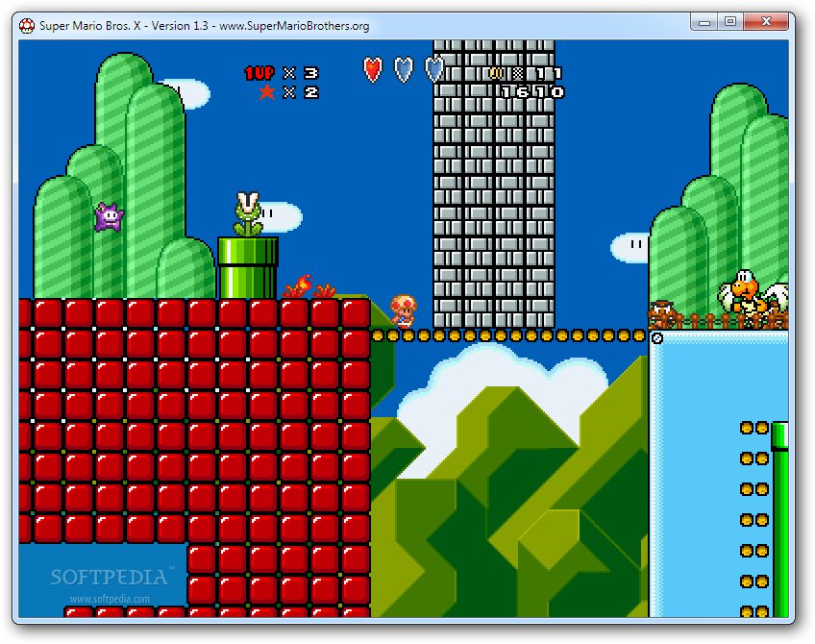This screenshot has height=644, width=815.
Task: Click the red 1UP lives indicator
Action: [259, 73]
